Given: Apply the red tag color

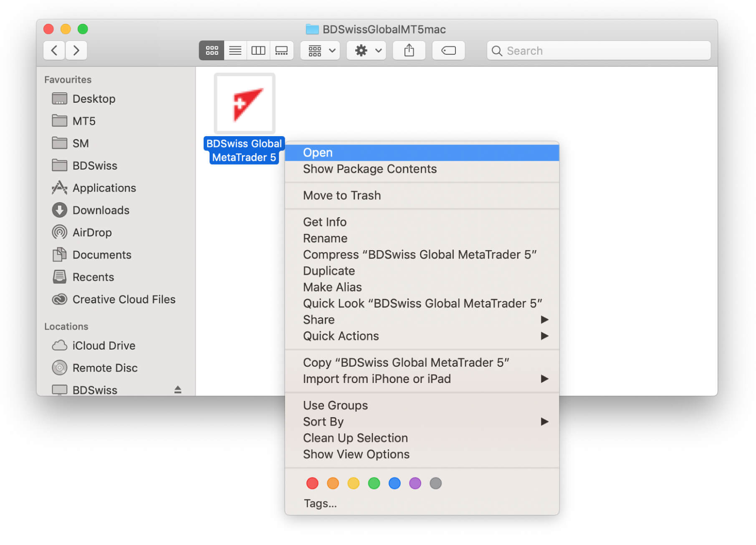Looking at the screenshot, I should tap(312, 483).
